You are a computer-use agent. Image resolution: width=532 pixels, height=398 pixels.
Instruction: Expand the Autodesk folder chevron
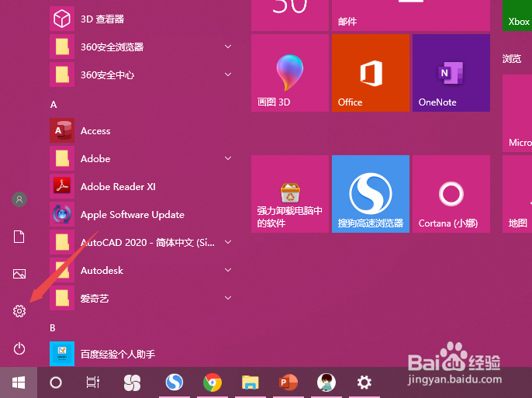point(228,270)
